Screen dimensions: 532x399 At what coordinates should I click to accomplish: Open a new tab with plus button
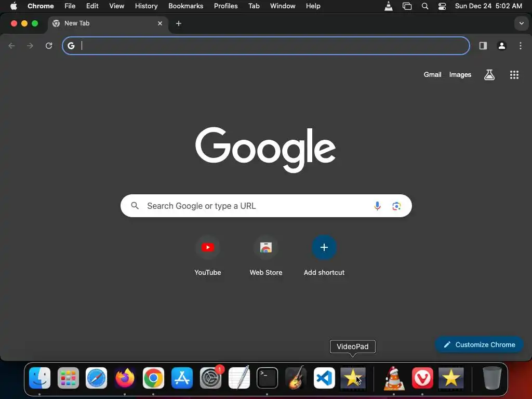pyautogui.click(x=179, y=23)
